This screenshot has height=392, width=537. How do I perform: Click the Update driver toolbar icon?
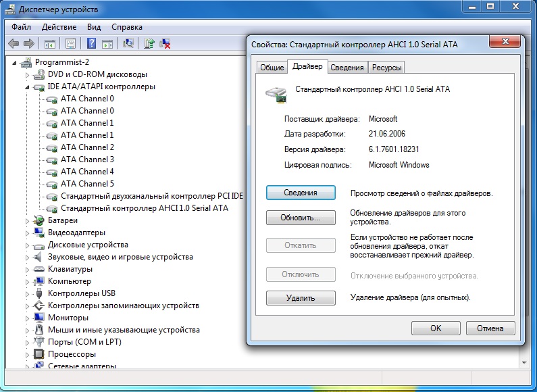click(149, 44)
